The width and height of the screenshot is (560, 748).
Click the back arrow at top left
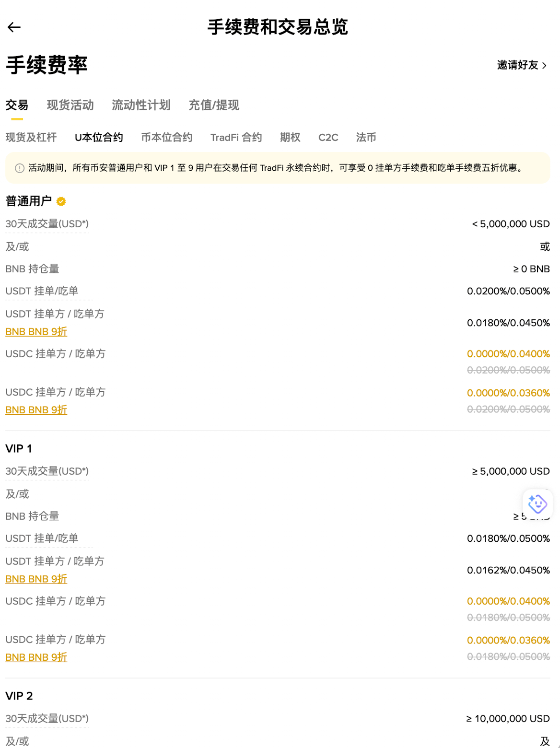coord(14,27)
